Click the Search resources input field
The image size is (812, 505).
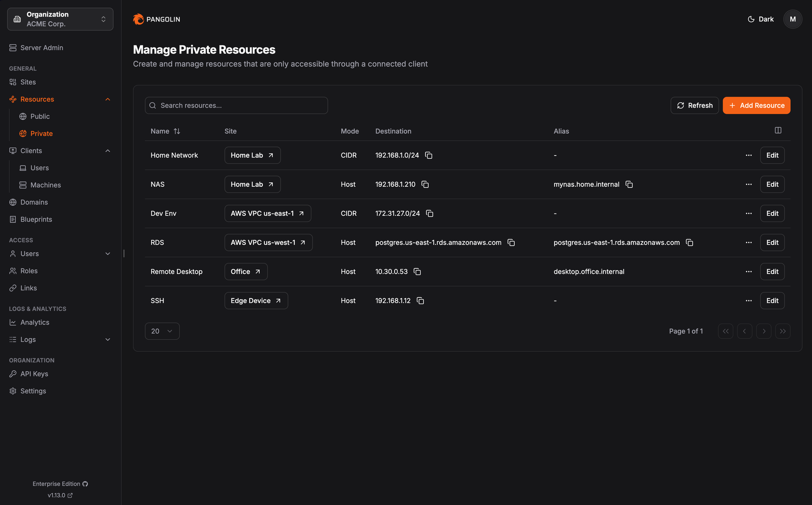236,105
